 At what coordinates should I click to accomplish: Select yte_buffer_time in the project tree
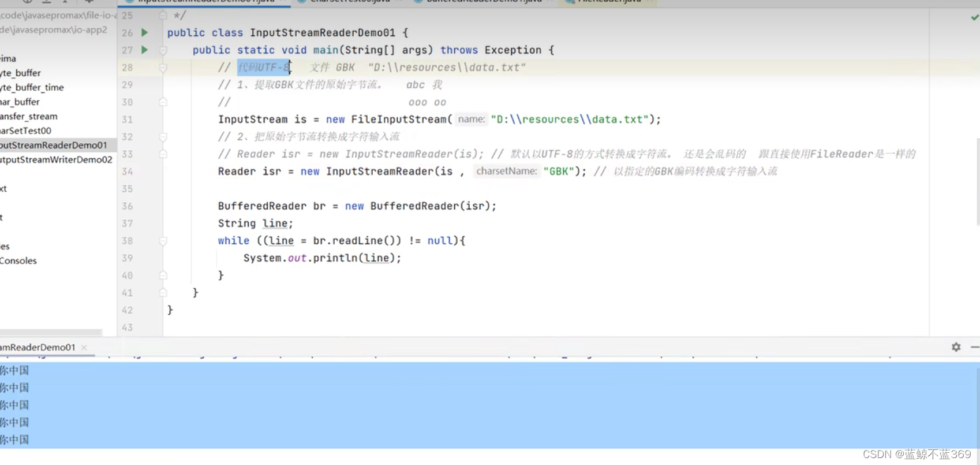tap(32, 87)
